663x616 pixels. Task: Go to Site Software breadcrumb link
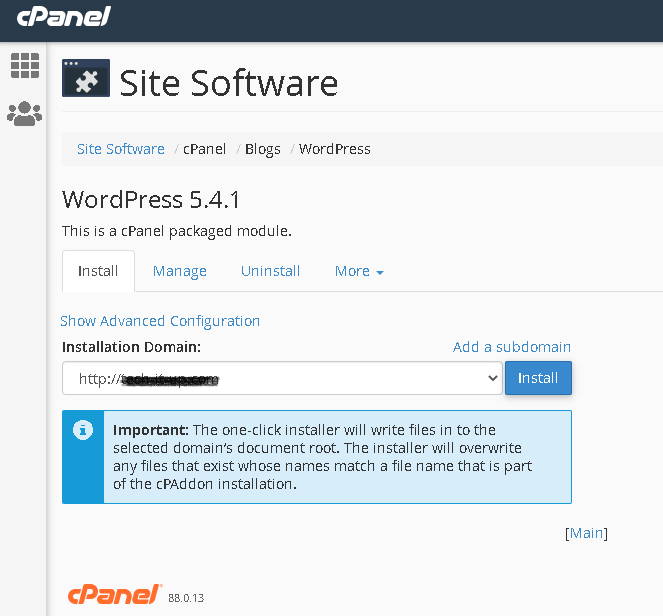pyautogui.click(x=121, y=149)
